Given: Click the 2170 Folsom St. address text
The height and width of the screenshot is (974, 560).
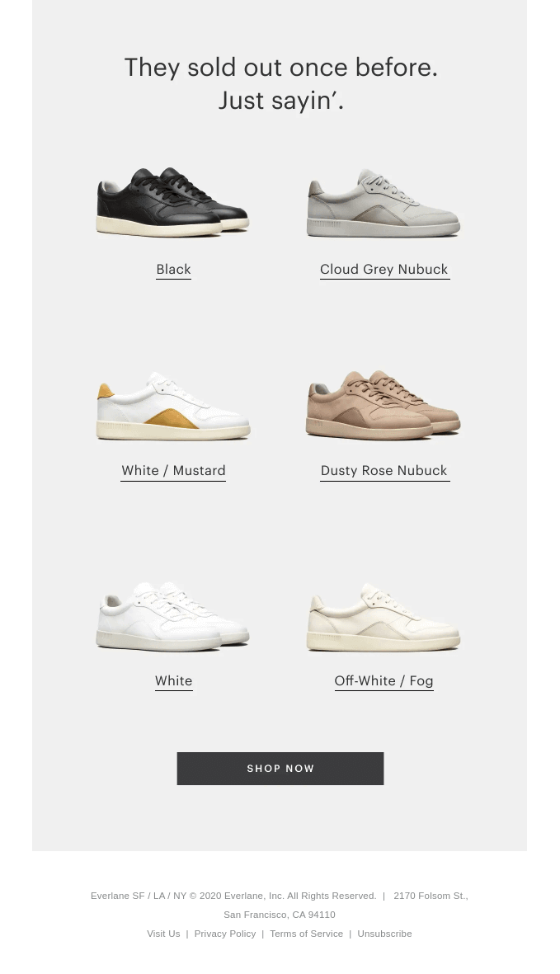Looking at the screenshot, I should (431, 896).
